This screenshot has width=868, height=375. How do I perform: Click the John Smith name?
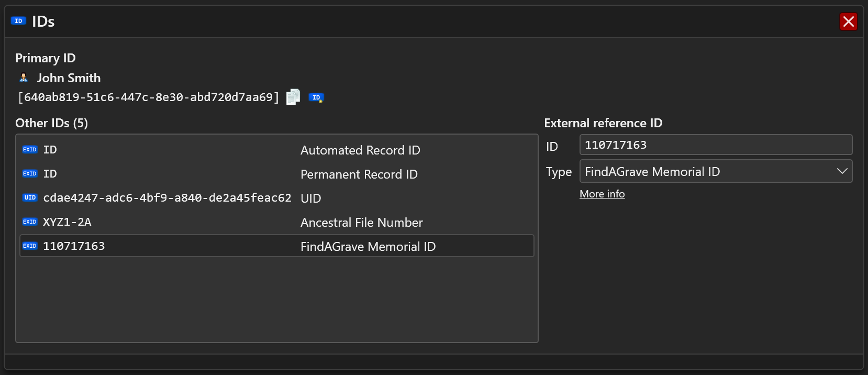[69, 78]
